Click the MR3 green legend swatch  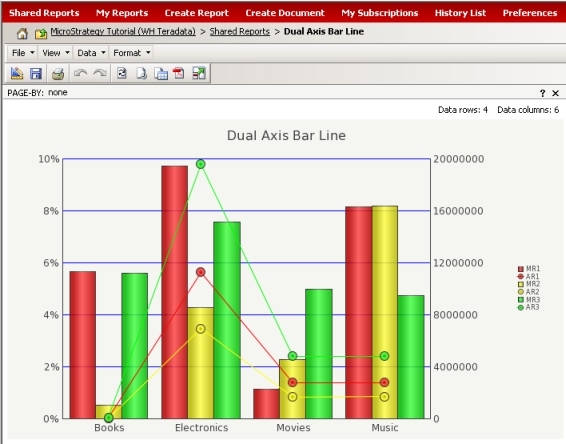pos(521,300)
